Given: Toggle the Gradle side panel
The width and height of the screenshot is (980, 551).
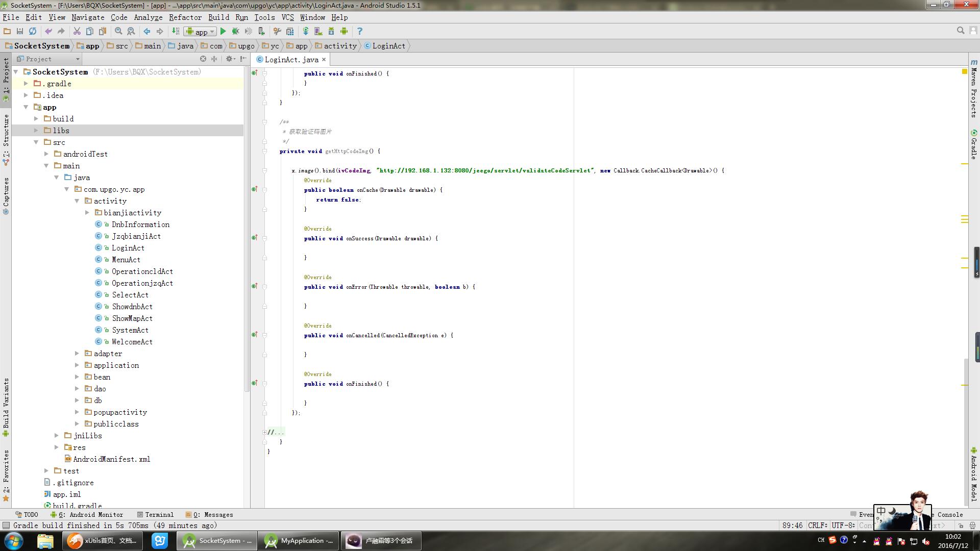Looking at the screenshot, I should pyautogui.click(x=974, y=144).
